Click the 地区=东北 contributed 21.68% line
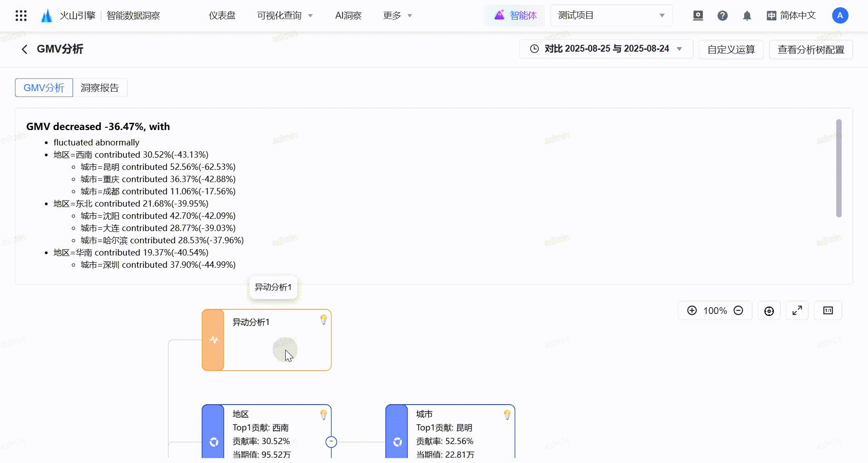Screen dimensions: 868x463 [x=131, y=204]
